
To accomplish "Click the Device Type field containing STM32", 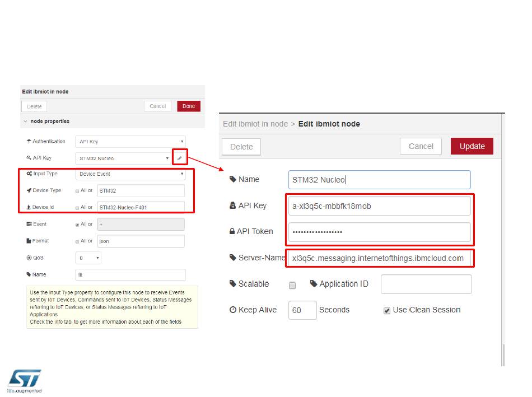I will (x=141, y=191).
